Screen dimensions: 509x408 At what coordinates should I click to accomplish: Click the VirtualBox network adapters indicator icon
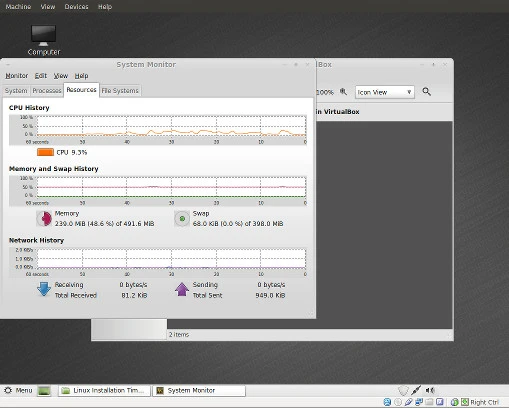coord(419,402)
